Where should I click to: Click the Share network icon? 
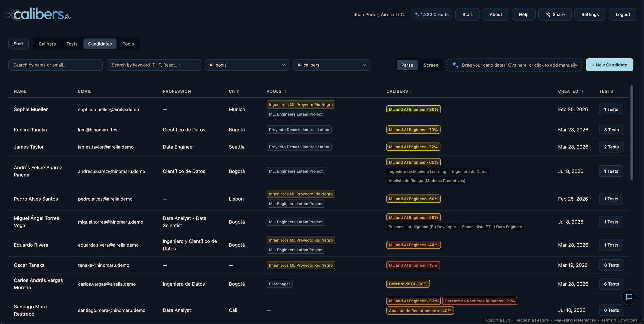(548, 14)
